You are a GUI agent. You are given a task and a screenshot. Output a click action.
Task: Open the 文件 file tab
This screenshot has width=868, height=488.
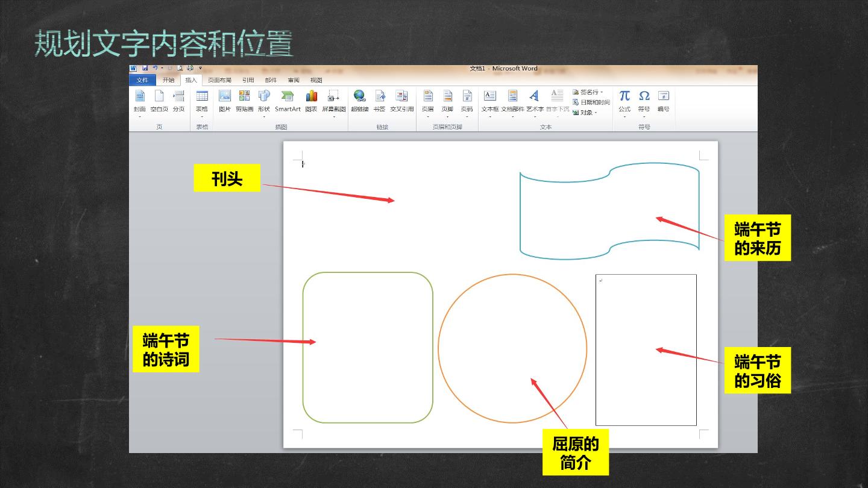[x=142, y=80]
